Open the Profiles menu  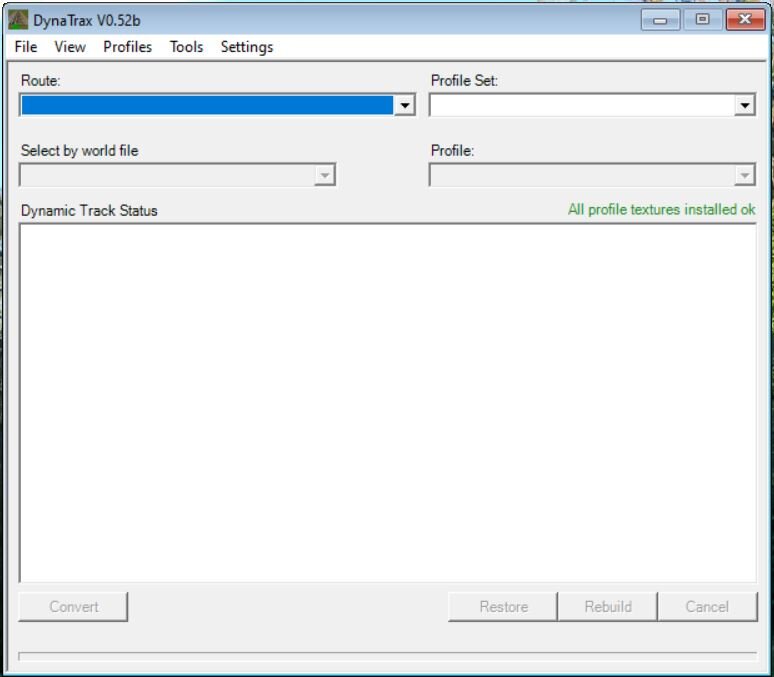point(127,47)
